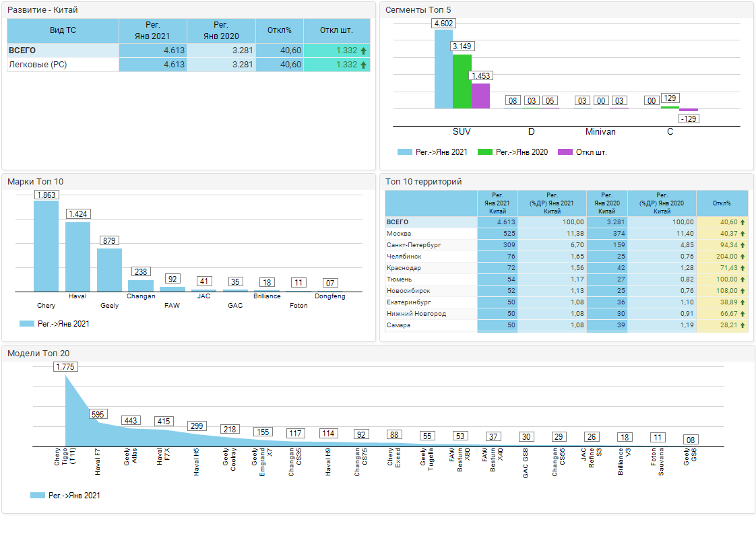The width and height of the screenshot is (756, 534).
Task: Click the SUV blue bar labeled 4.602
Action: (x=443, y=69)
